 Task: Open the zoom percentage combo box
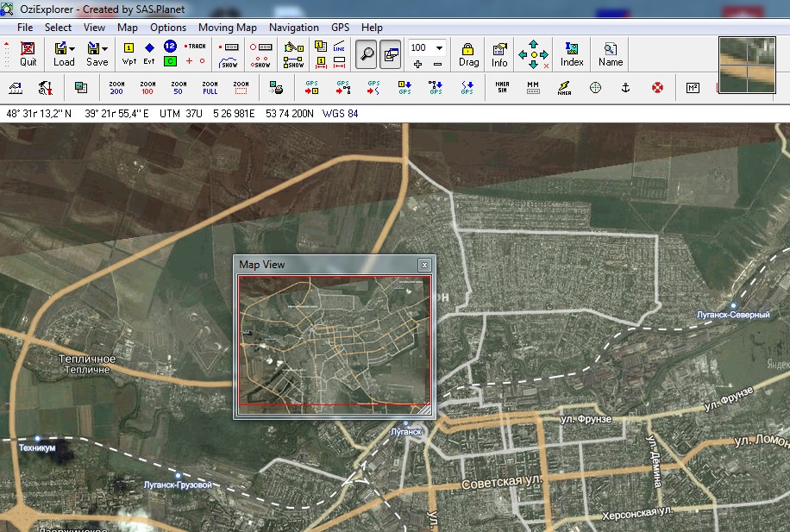[x=439, y=47]
